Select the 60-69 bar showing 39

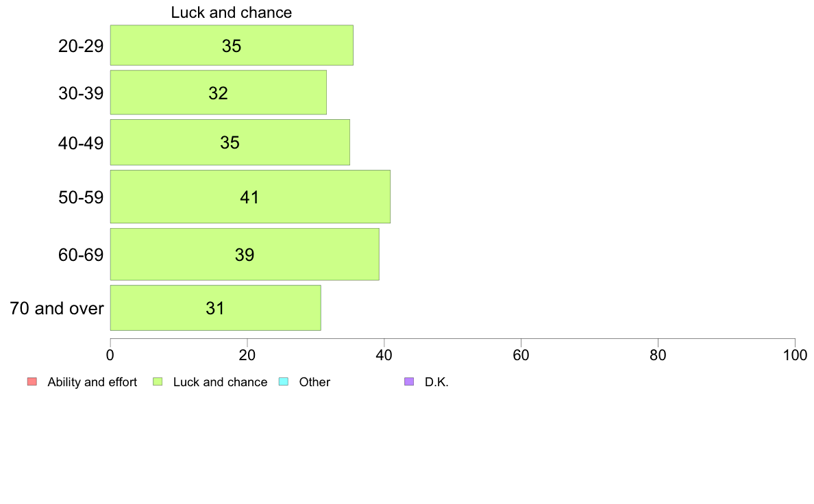coord(245,254)
